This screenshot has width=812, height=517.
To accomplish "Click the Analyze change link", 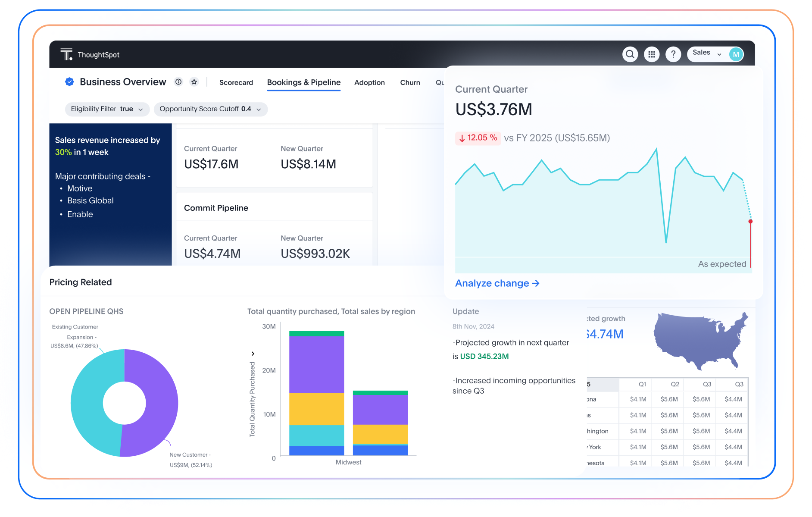I will (x=497, y=283).
